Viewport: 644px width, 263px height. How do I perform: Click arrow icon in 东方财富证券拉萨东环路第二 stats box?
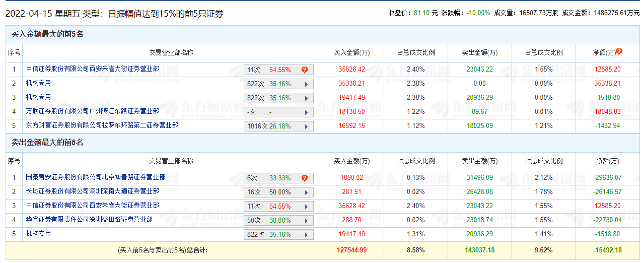pyautogui.click(x=306, y=126)
